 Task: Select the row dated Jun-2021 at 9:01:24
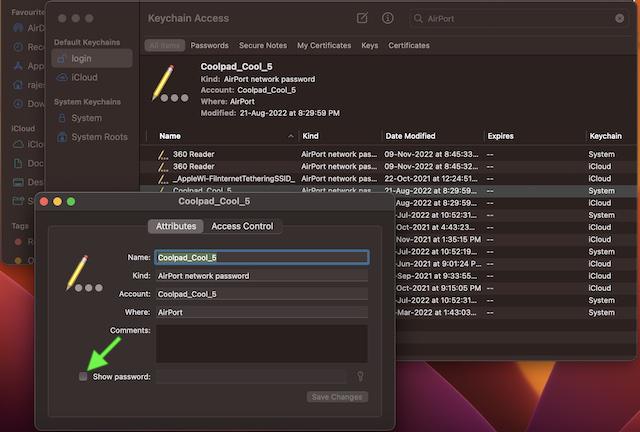pos(516,264)
